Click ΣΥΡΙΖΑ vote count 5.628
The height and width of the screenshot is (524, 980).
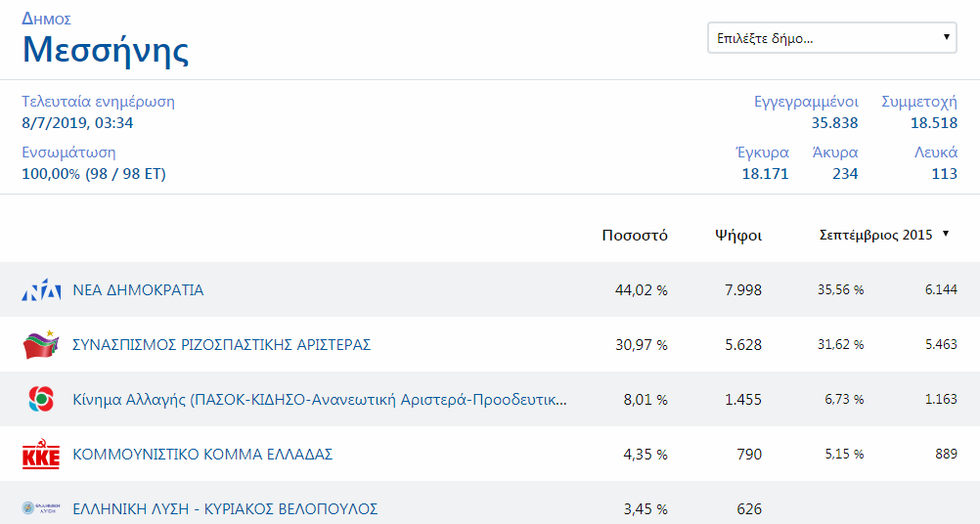click(x=743, y=345)
